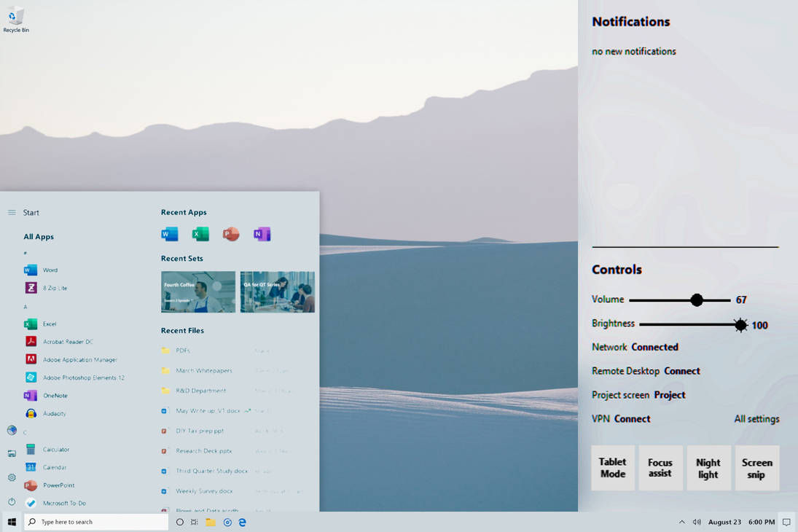Open Calculator from All Apps
This screenshot has width=798, height=532.
pyautogui.click(x=47, y=450)
